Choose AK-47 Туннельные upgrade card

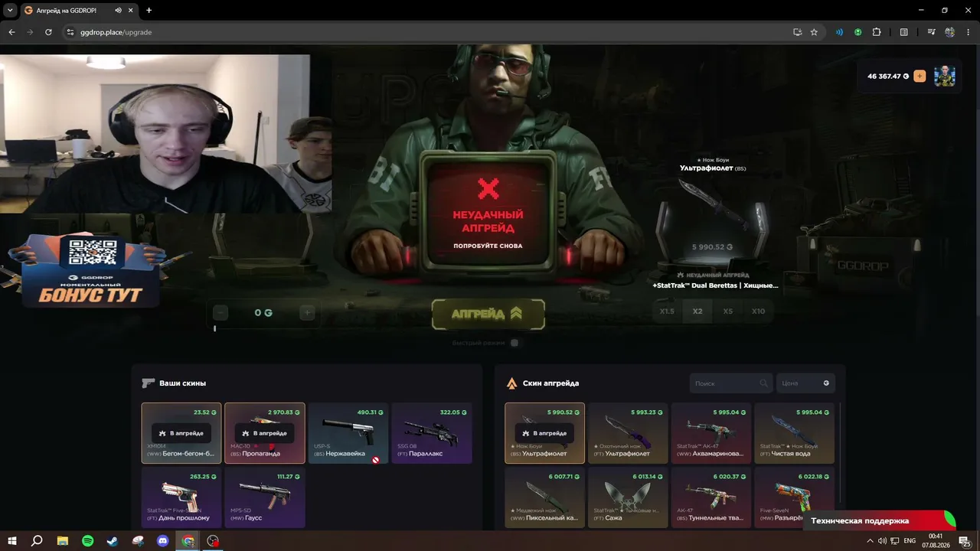711,497
